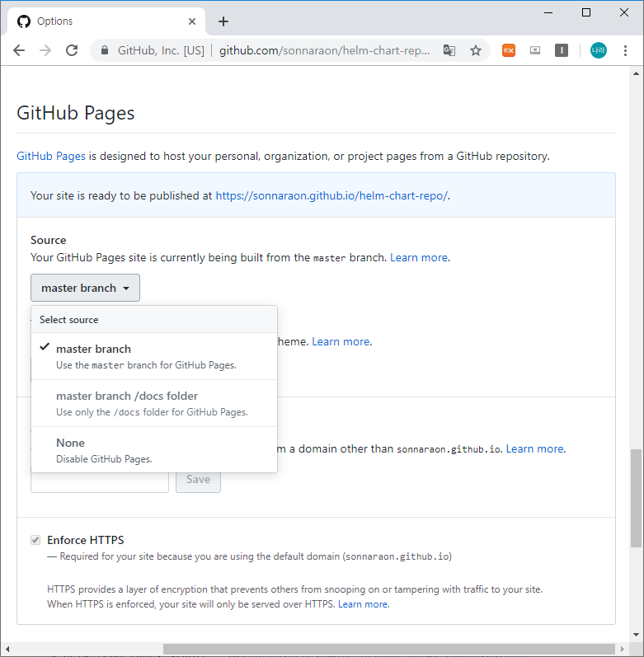Click the Enforce HTTPS label
Viewport: 644px width, 657px height.
tap(86, 540)
